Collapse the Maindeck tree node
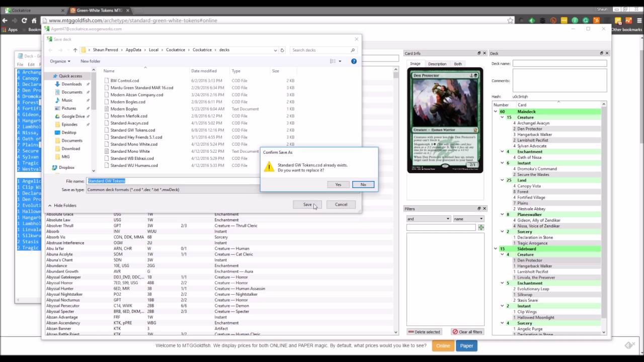644x362 pixels. pos(496,112)
